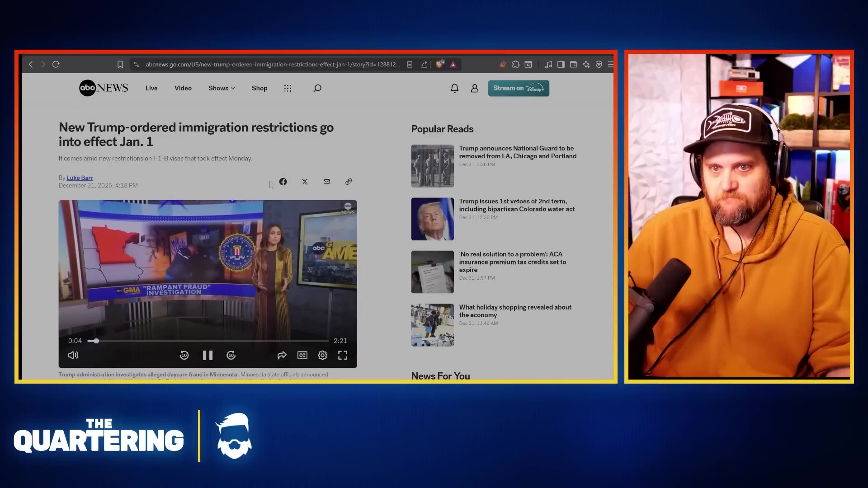
Task: Open video settings gear menu
Action: pos(322,356)
